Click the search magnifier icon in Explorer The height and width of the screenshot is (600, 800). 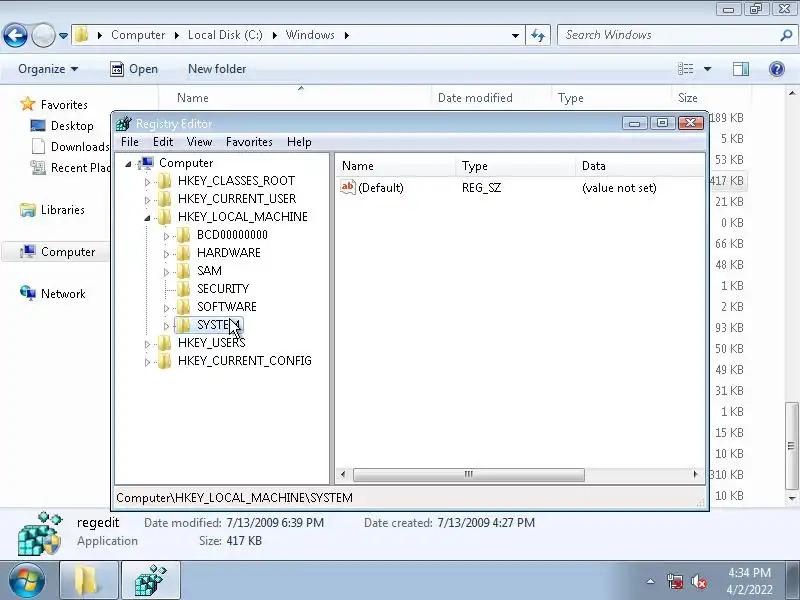(x=786, y=35)
